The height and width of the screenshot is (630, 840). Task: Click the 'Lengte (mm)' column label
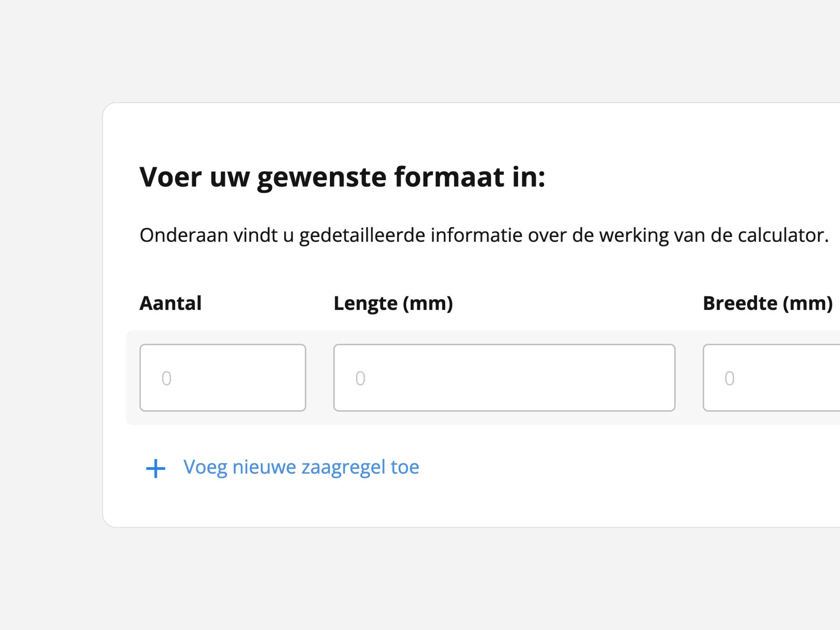coord(393,303)
